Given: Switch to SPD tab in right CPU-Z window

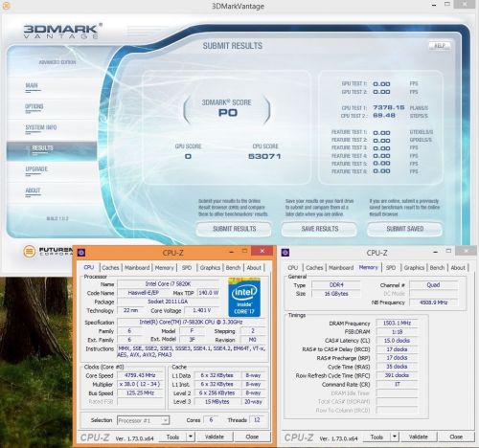Looking at the screenshot, I should [x=391, y=268].
